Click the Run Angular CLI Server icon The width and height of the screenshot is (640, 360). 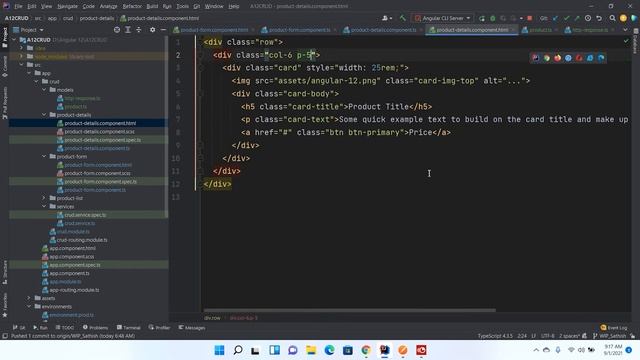482,18
